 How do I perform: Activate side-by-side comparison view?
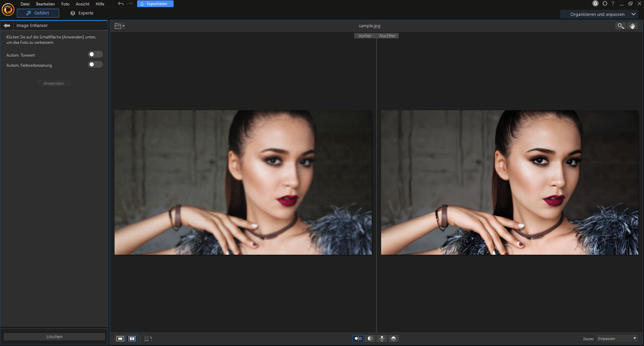[132, 339]
